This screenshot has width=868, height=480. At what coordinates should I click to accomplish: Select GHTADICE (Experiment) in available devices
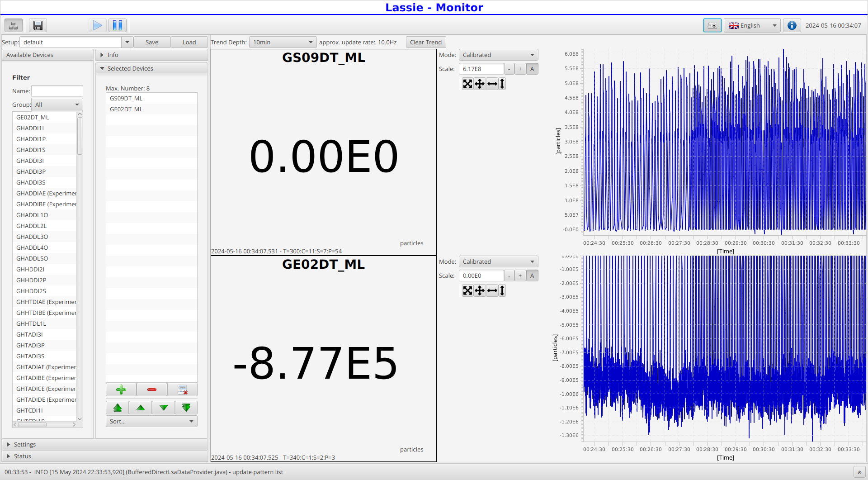tap(45, 389)
